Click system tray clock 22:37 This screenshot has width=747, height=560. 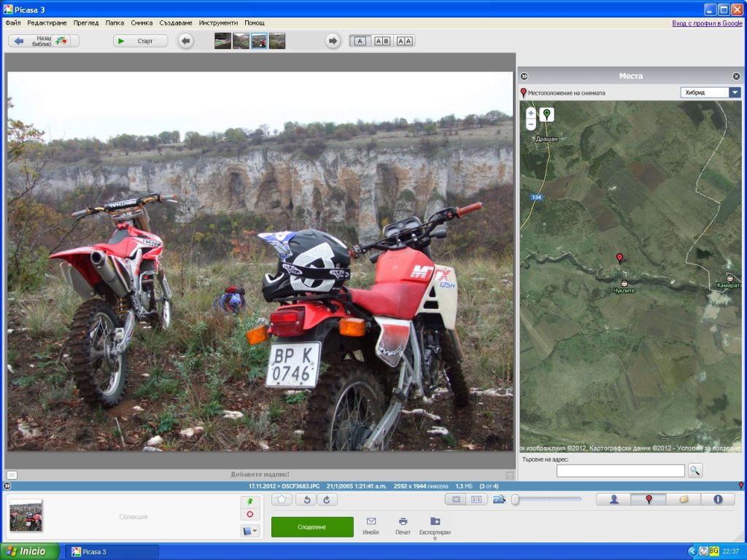(x=730, y=551)
